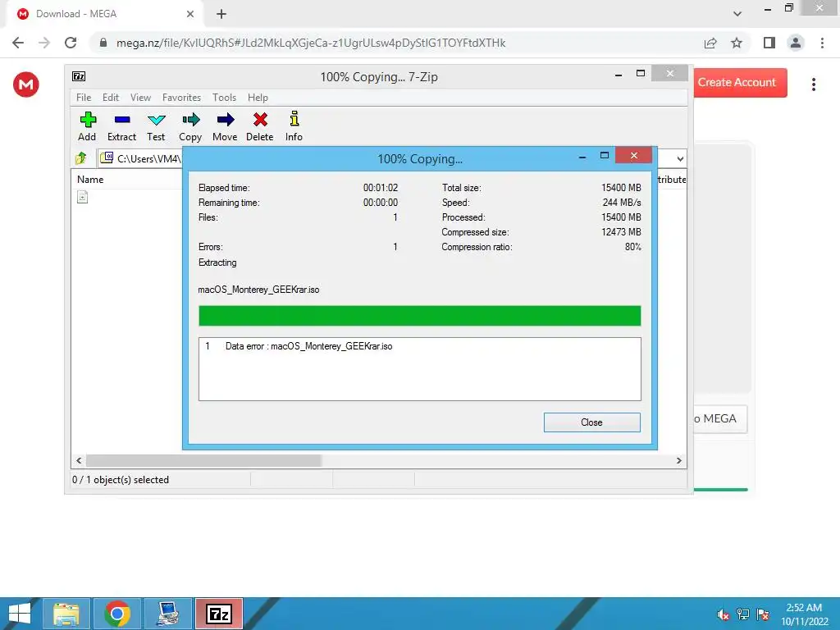This screenshot has width=840, height=630.
Task: Click the muted volume tray icon
Action: (x=724, y=614)
